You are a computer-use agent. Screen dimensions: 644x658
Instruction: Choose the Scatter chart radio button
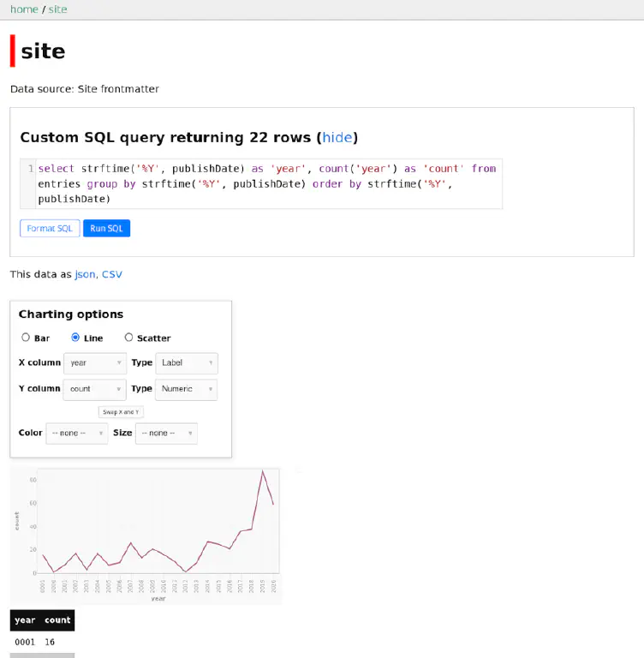(x=128, y=338)
